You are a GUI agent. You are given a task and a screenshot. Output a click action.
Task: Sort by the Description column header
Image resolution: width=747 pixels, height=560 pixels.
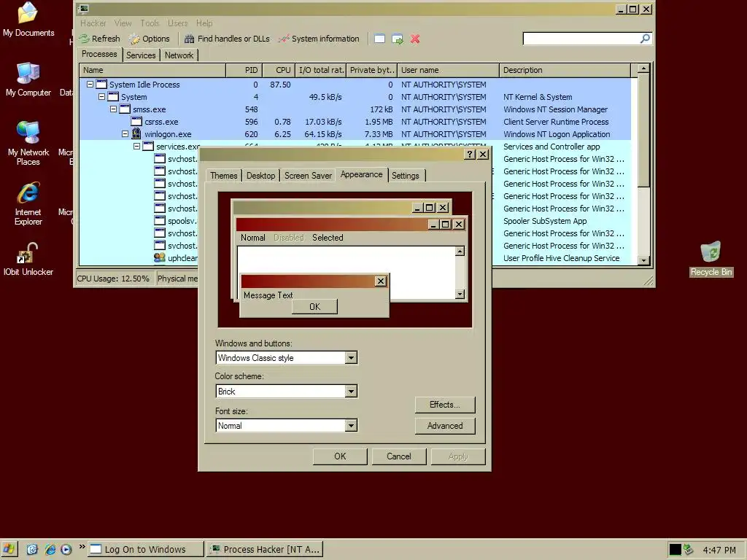click(565, 70)
